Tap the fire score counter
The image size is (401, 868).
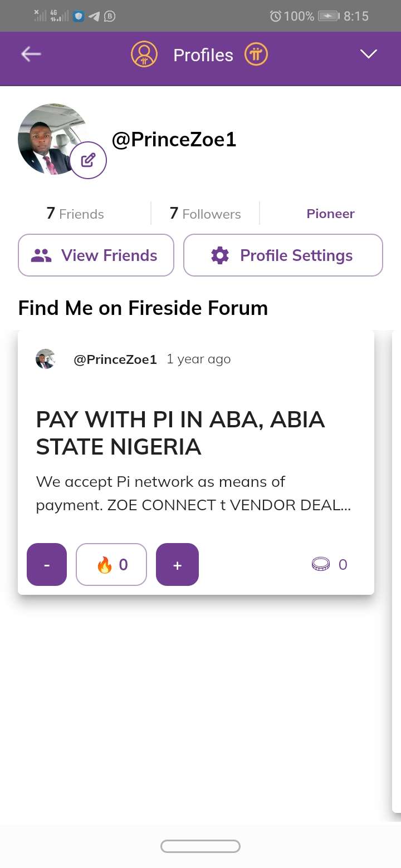[111, 565]
